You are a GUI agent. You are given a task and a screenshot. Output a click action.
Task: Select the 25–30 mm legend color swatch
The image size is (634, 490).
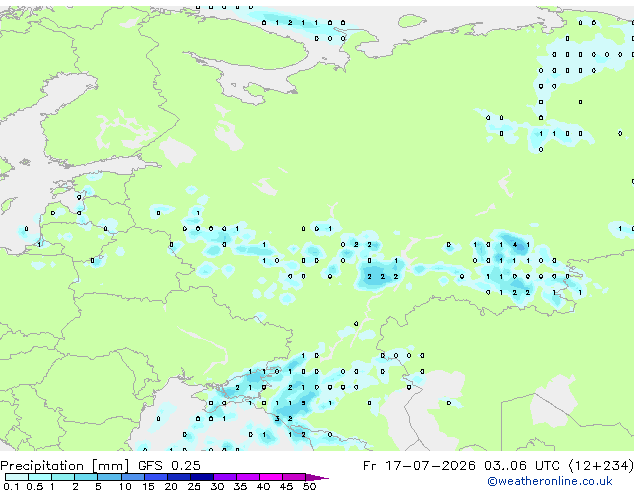point(202,477)
